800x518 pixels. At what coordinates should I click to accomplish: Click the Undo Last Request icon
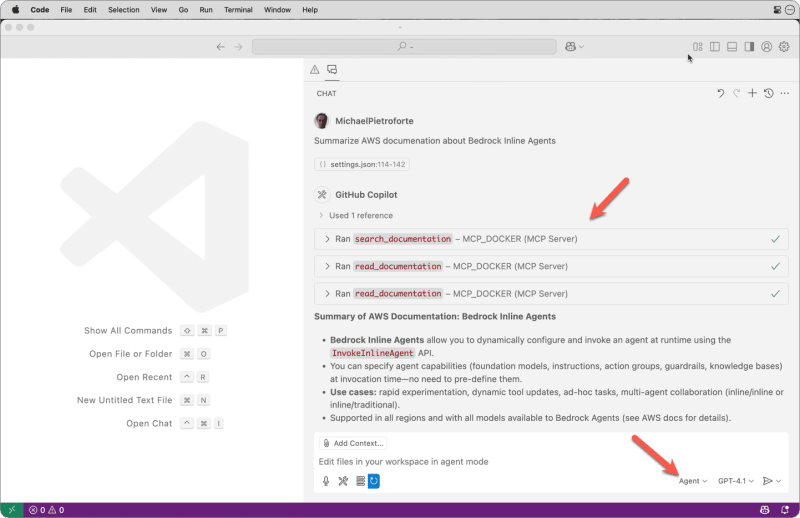point(720,93)
